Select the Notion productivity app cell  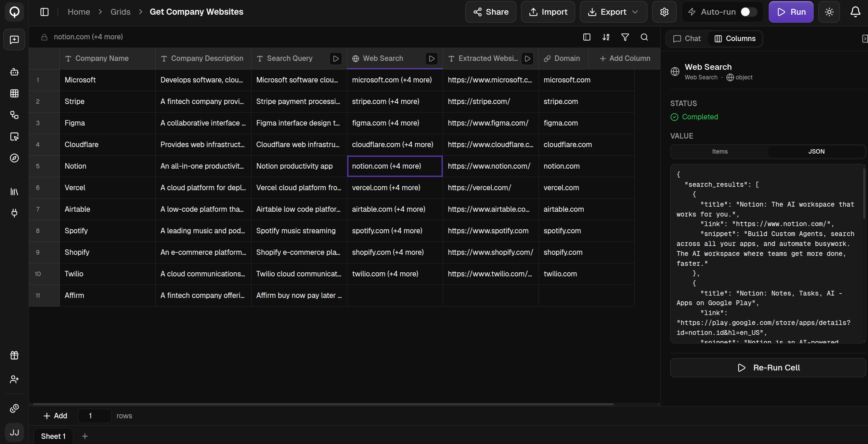(299, 166)
